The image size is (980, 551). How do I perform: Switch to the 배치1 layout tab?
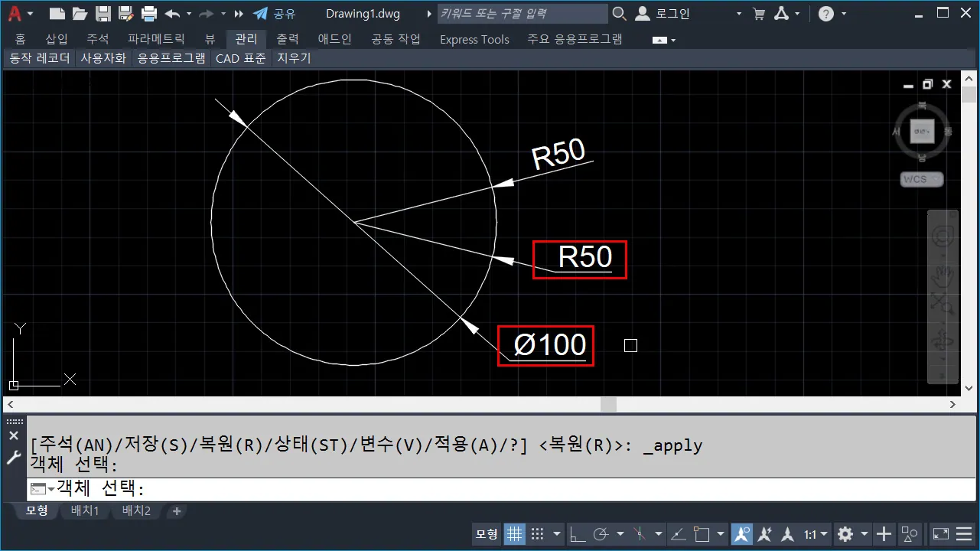coord(85,511)
